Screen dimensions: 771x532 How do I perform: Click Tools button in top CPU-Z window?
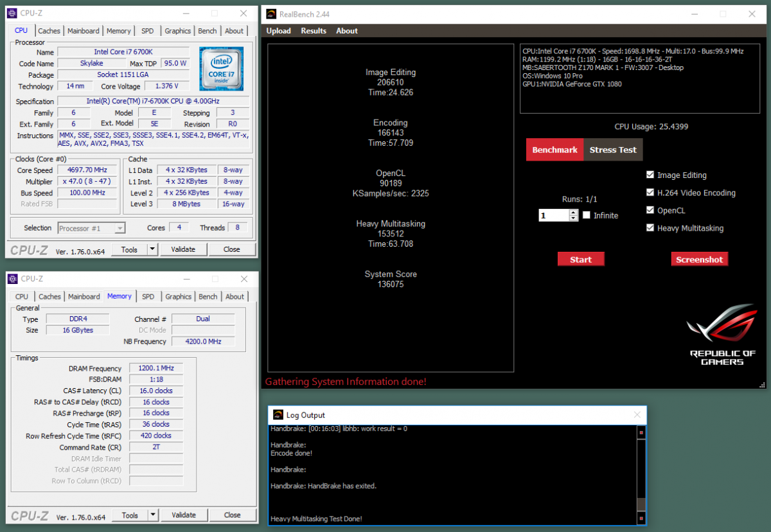point(130,249)
